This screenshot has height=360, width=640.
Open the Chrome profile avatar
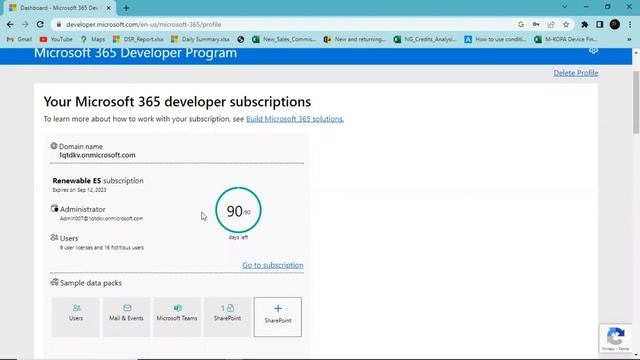click(x=615, y=24)
